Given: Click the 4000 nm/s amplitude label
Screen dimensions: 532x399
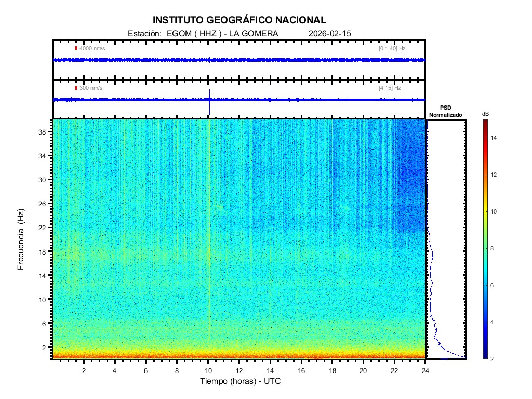Looking at the screenshot, I should point(92,48).
